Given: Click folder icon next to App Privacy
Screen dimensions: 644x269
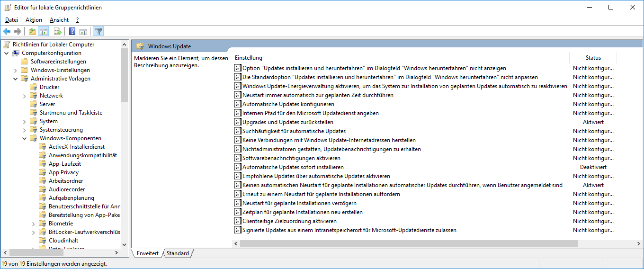Looking at the screenshot, I should coord(42,172).
